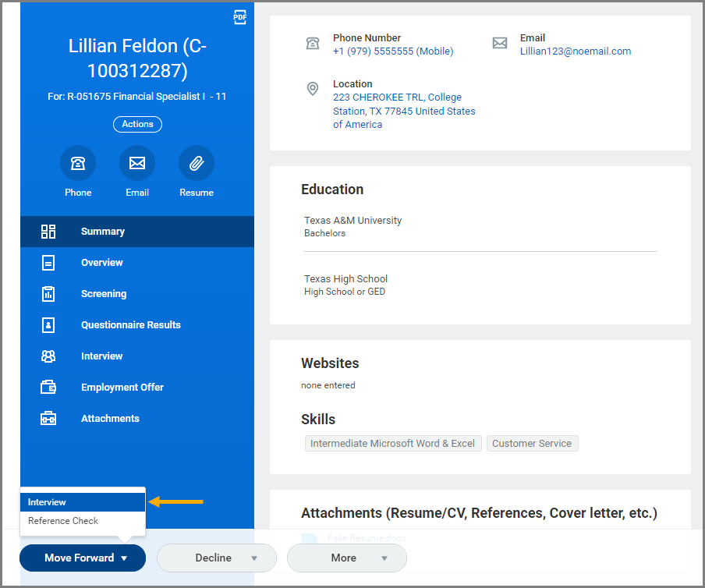Image resolution: width=705 pixels, height=588 pixels.
Task: Switch to the Overview tab
Action: (102, 263)
